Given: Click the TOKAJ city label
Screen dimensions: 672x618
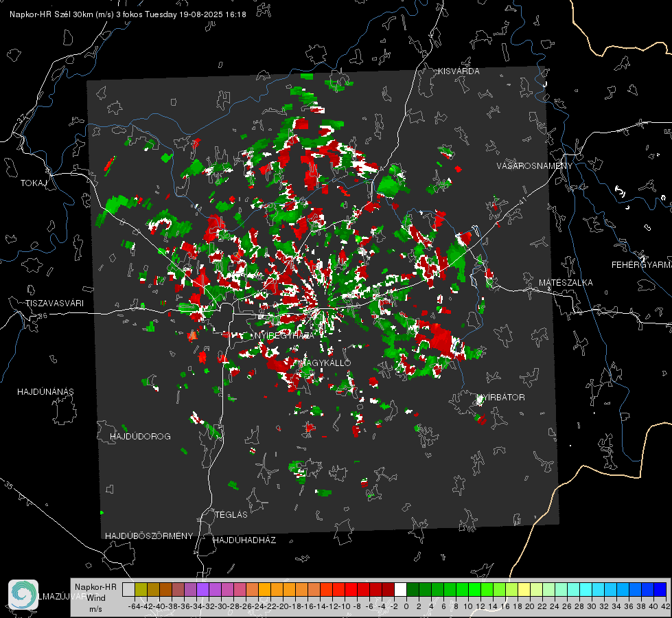Looking at the screenshot, I should tap(34, 183).
